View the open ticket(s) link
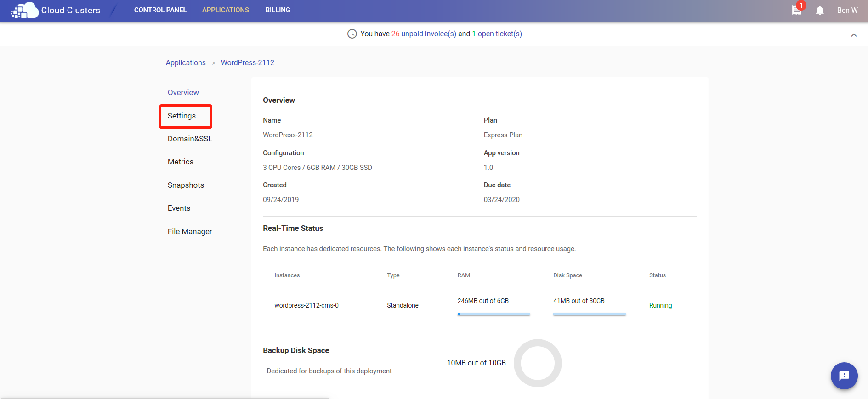868x399 pixels. (500, 34)
